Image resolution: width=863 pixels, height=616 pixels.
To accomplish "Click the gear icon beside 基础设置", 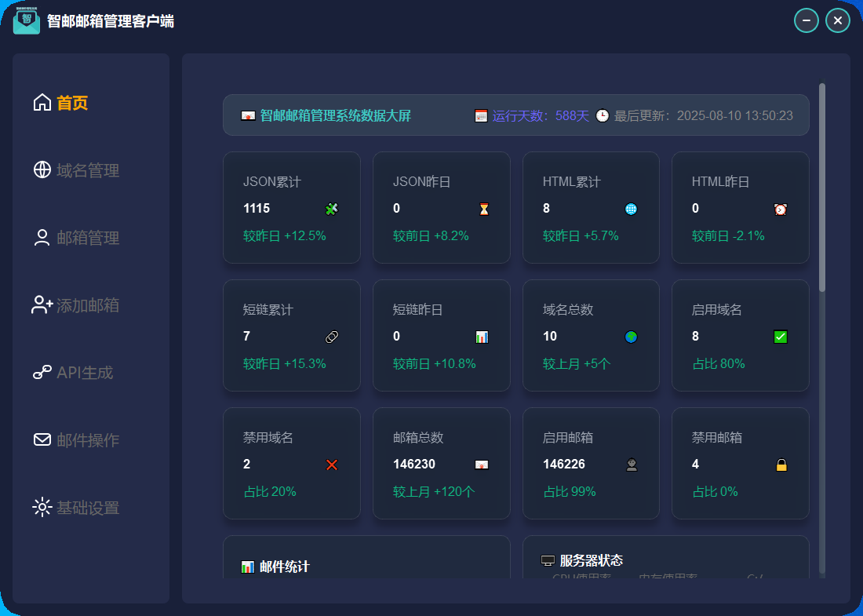I will click(x=42, y=507).
